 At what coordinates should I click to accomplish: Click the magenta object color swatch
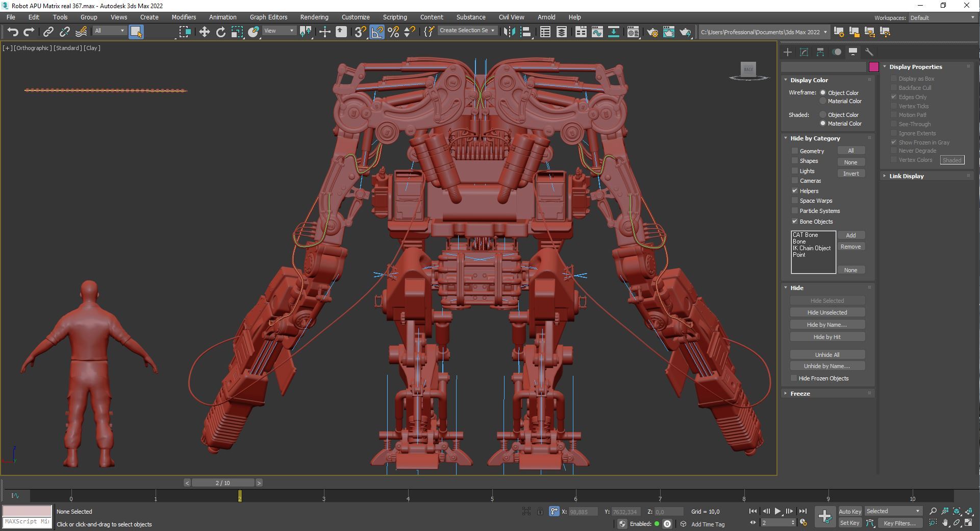point(873,67)
